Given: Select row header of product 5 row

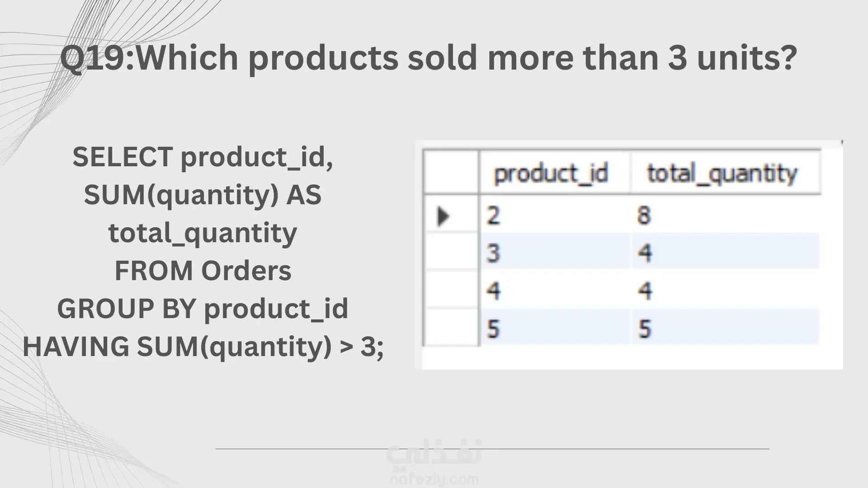Looking at the screenshot, I should (451, 328).
